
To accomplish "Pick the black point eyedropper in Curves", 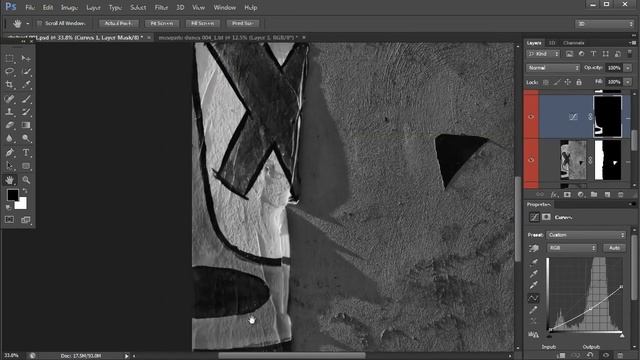I will [x=533, y=262].
